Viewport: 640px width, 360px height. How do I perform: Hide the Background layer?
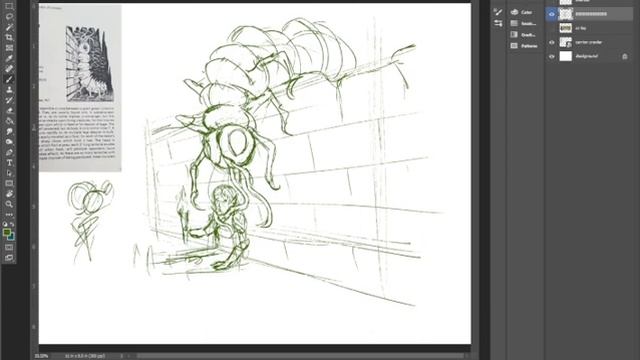click(551, 56)
